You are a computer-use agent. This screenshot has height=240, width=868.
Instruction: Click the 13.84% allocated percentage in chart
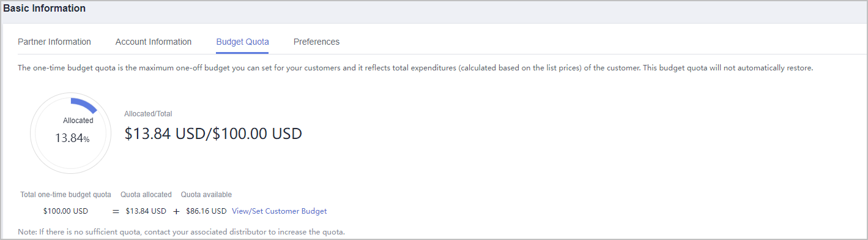point(72,138)
